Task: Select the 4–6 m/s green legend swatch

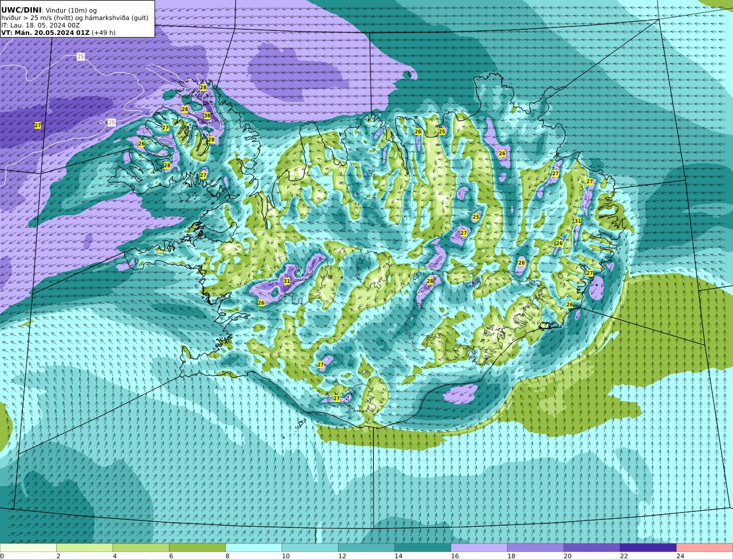Action: coord(141,548)
